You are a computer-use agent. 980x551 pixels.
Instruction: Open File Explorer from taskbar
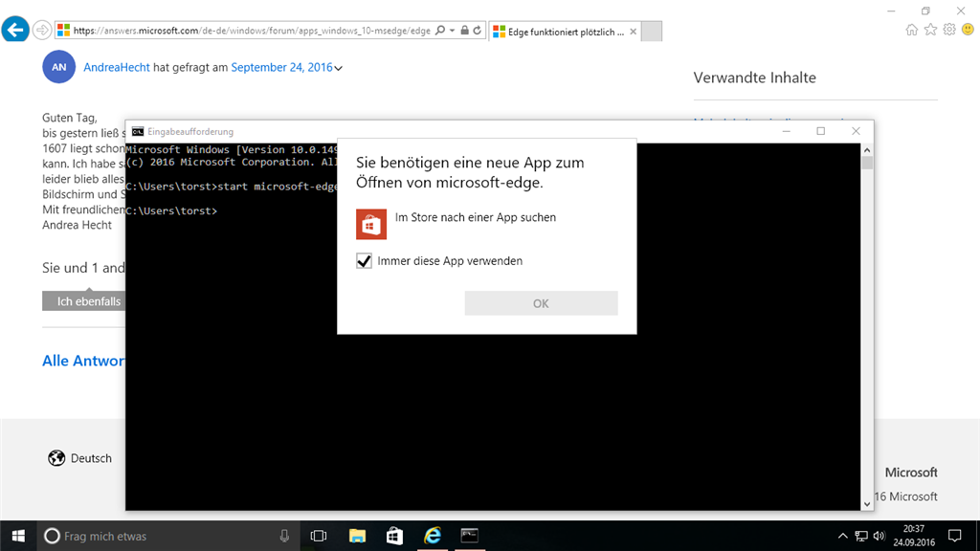pos(357,536)
